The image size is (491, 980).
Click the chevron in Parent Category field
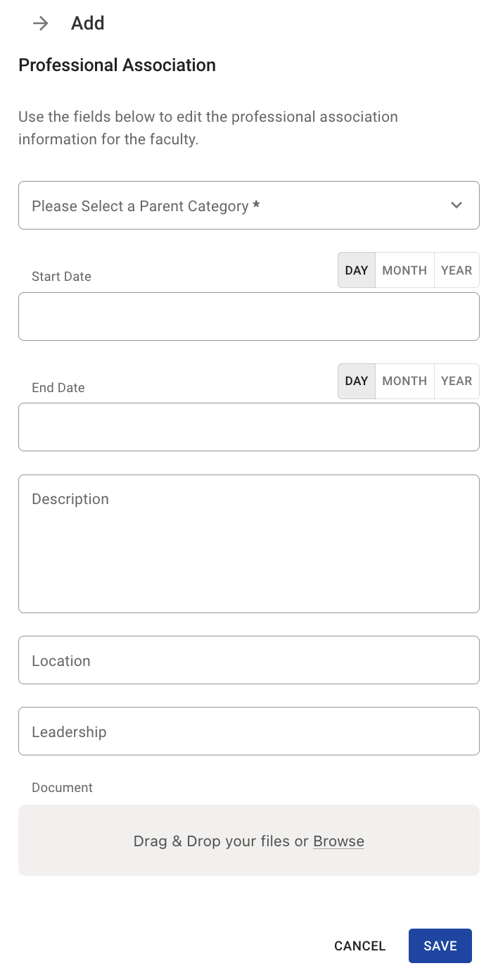pos(457,205)
